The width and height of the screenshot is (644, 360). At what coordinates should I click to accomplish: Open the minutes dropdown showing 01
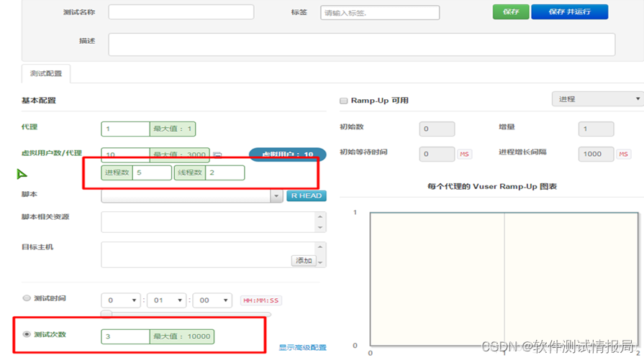coord(167,300)
